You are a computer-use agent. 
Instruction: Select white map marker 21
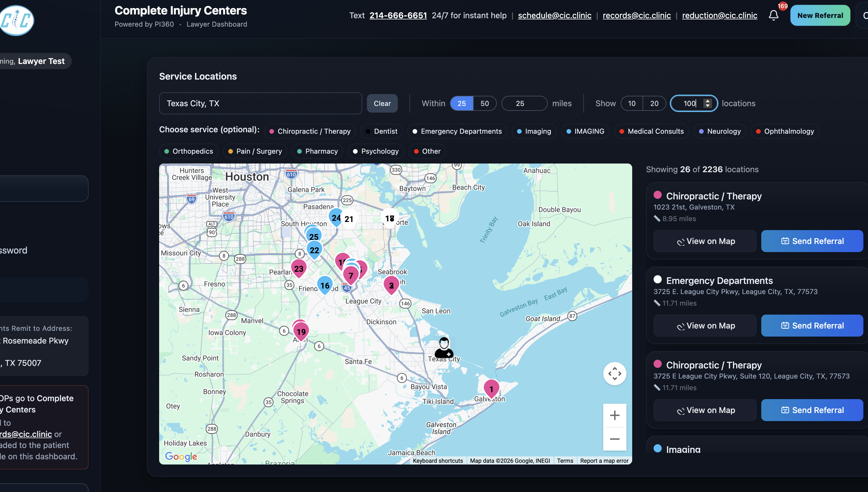(x=349, y=219)
